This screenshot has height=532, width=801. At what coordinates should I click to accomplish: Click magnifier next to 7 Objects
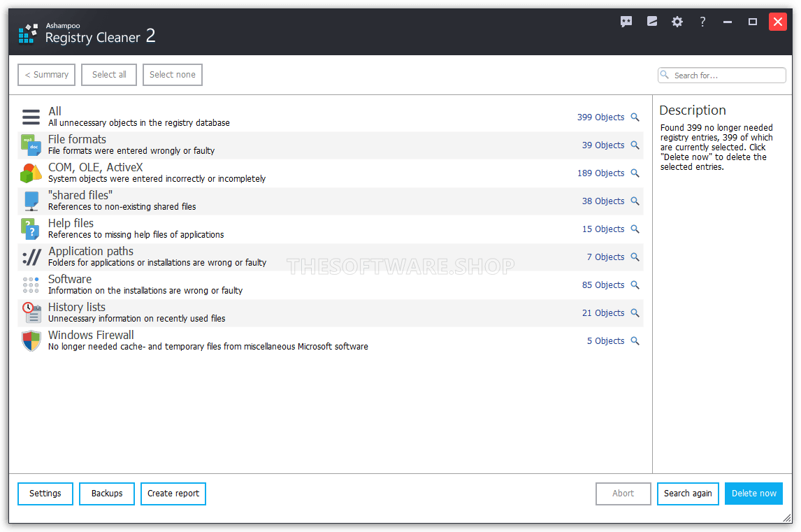pos(635,257)
